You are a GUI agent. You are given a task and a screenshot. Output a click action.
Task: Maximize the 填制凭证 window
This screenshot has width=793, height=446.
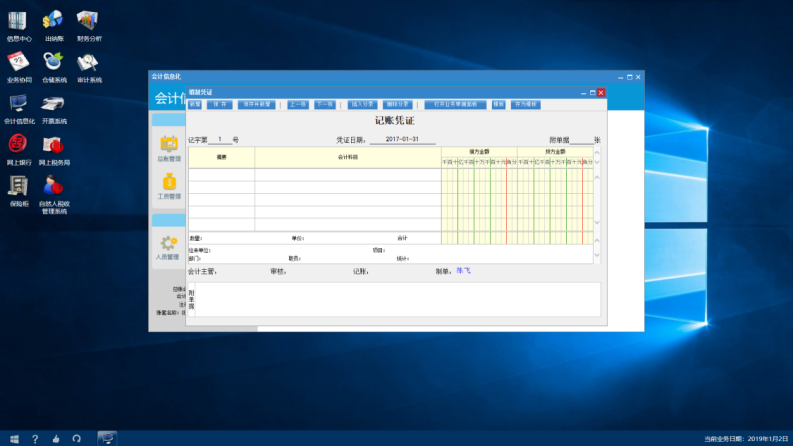coord(592,93)
